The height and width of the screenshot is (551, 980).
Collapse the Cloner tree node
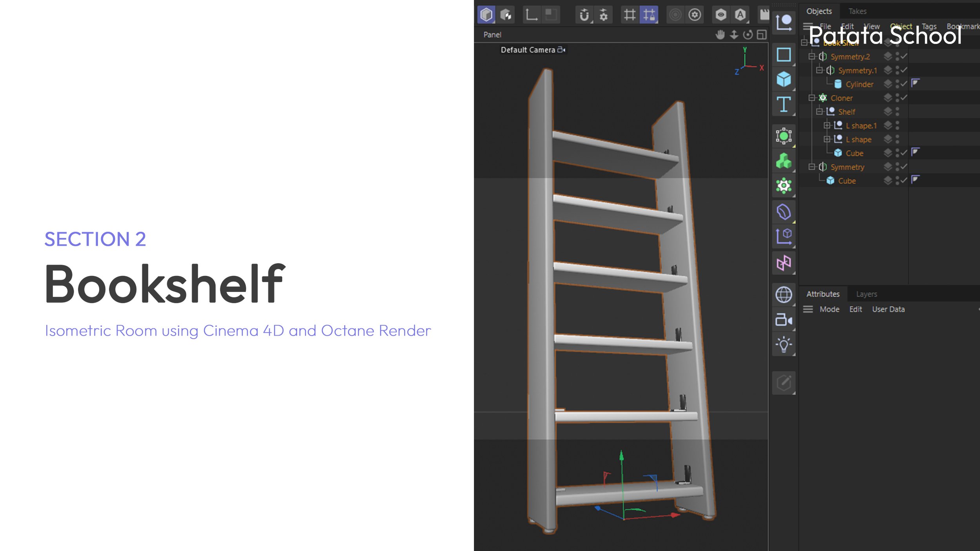click(811, 98)
